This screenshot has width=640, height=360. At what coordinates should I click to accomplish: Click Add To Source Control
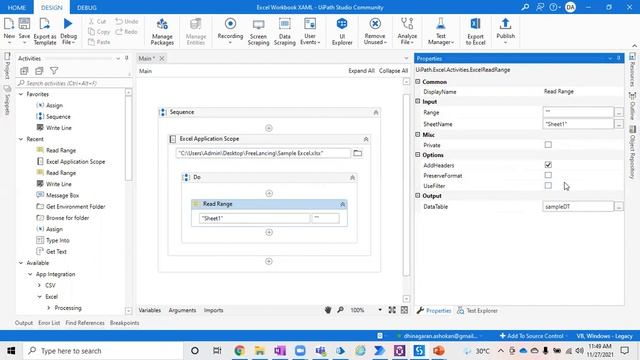(534, 336)
